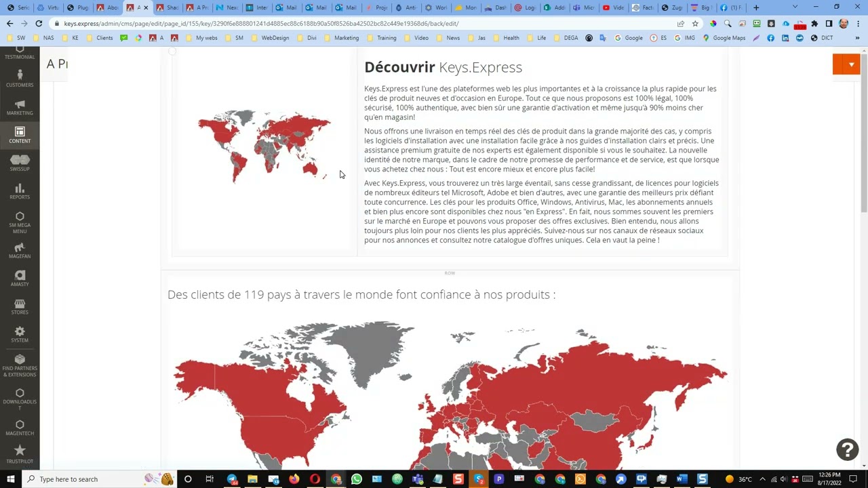This screenshot has width=868, height=488.
Task: Open the Chrome three-dot menu
Action: point(857,23)
